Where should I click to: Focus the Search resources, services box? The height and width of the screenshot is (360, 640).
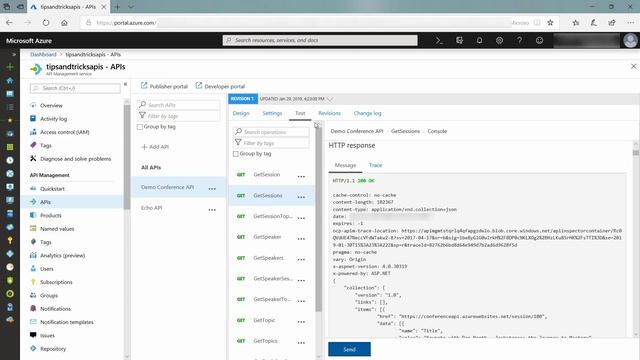coord(320,40)
